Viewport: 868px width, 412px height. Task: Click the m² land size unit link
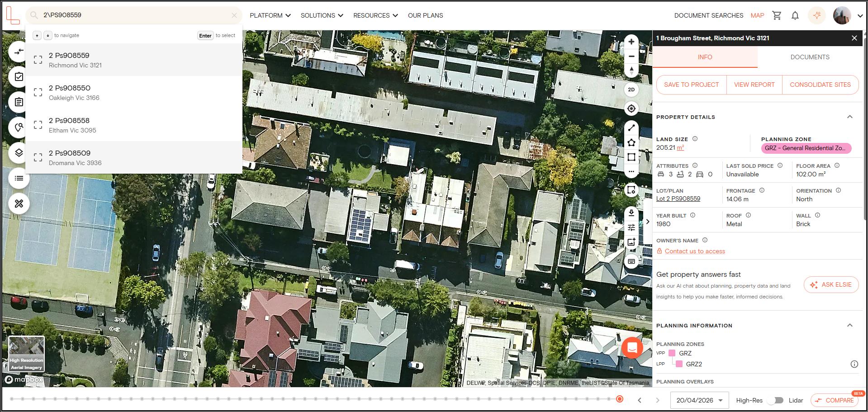point(680,147)
